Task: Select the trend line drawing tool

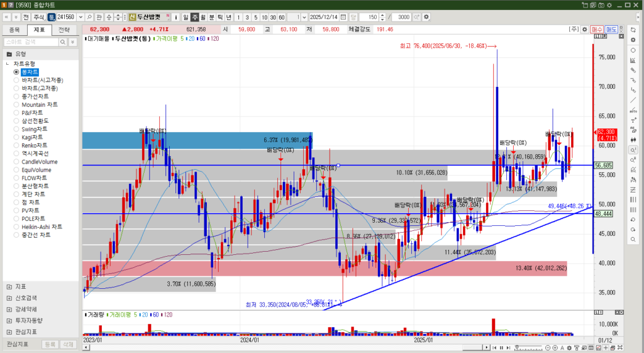Action: coord(633,101)
